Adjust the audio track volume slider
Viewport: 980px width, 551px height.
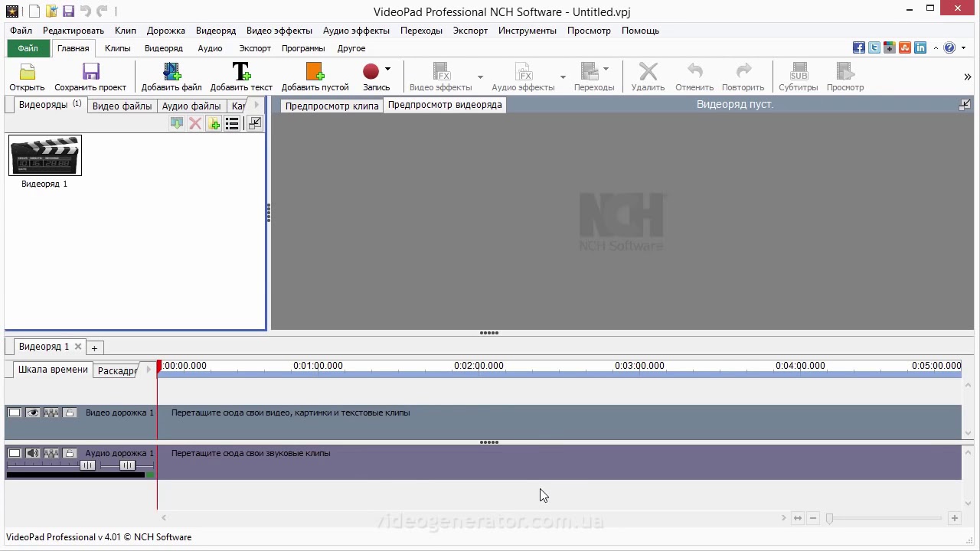click(87, 465)
